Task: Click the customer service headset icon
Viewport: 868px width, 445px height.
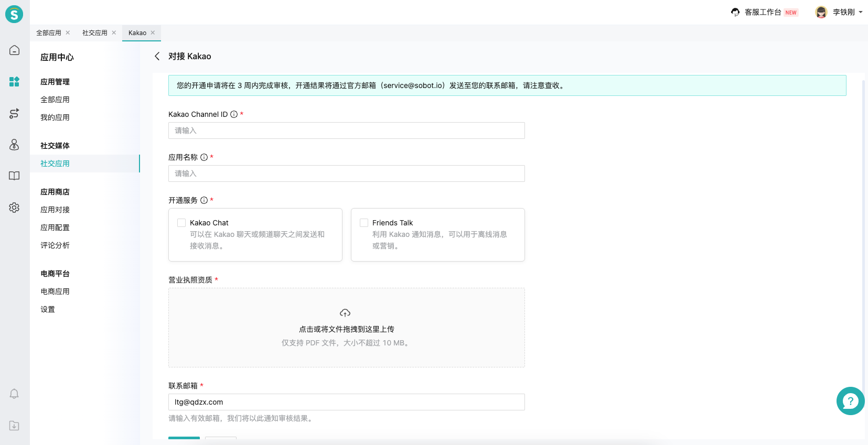Action: [x=735, y=12]
